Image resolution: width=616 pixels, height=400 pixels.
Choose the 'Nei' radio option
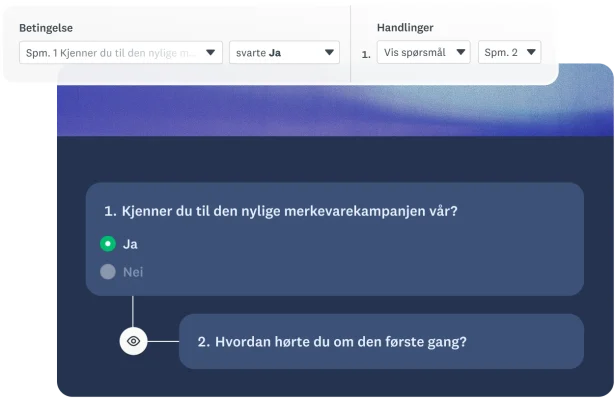(x=108, y=272)
